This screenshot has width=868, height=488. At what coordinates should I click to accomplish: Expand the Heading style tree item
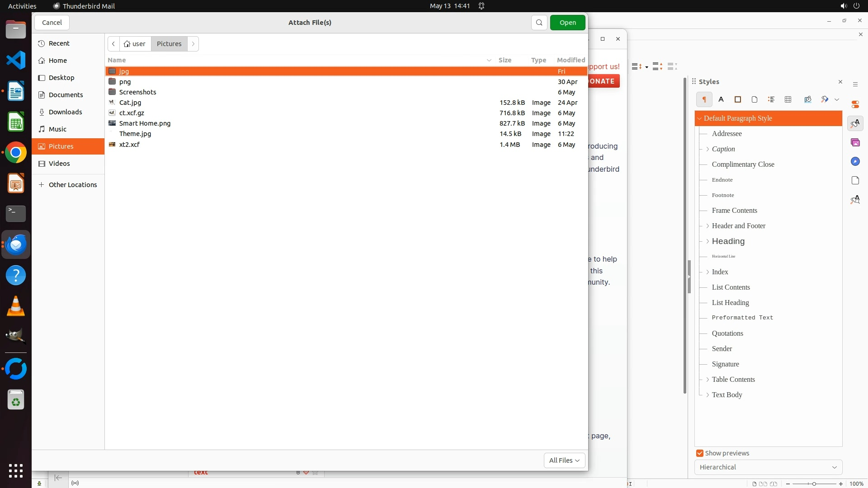708,241
